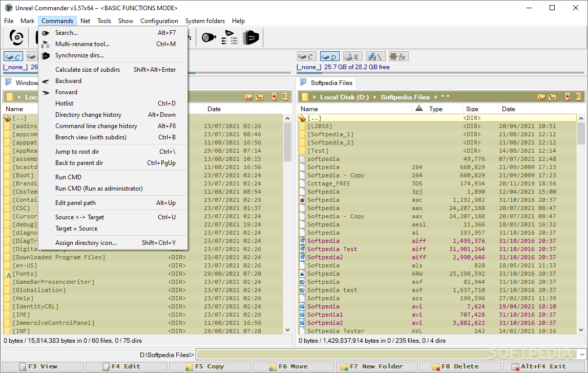Image resolution: width=588 pixels, height=373 pixels.
Task: Click F4 Edit button
Action: point(127,367)
